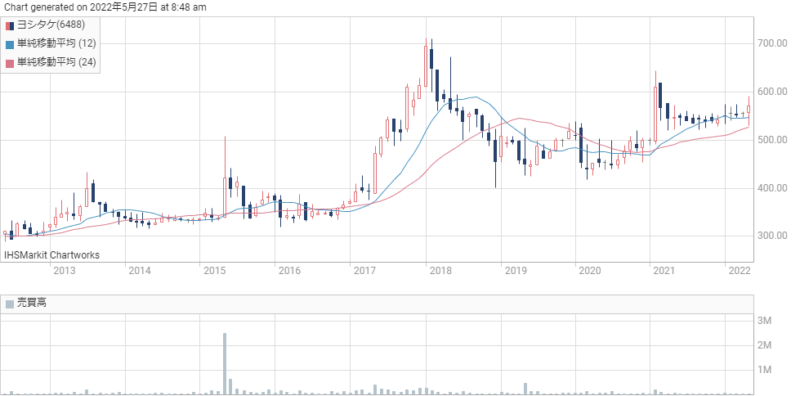Select the 売買高 volume panel label
Image resolution: width=800 pixels, height=396 pixels.
32,304
